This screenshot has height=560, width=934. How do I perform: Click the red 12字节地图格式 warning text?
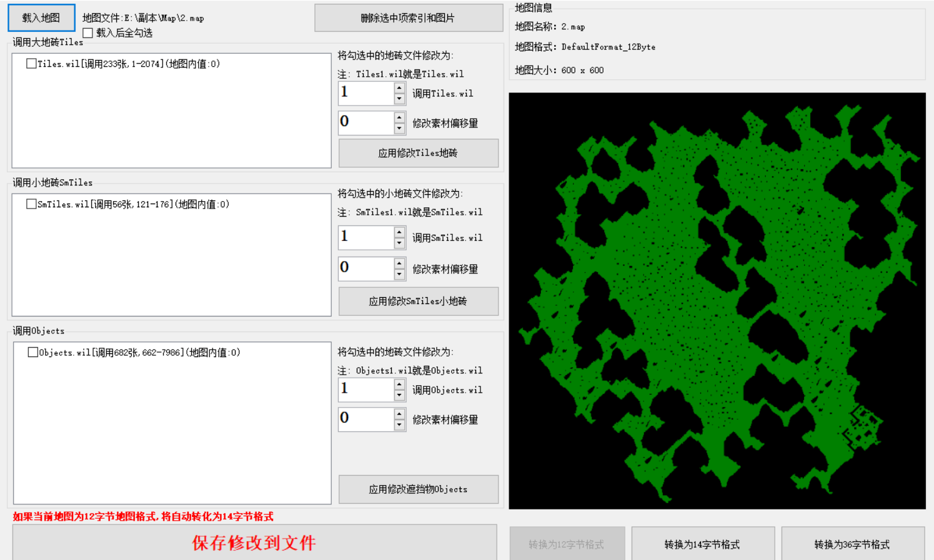(143, 516)
